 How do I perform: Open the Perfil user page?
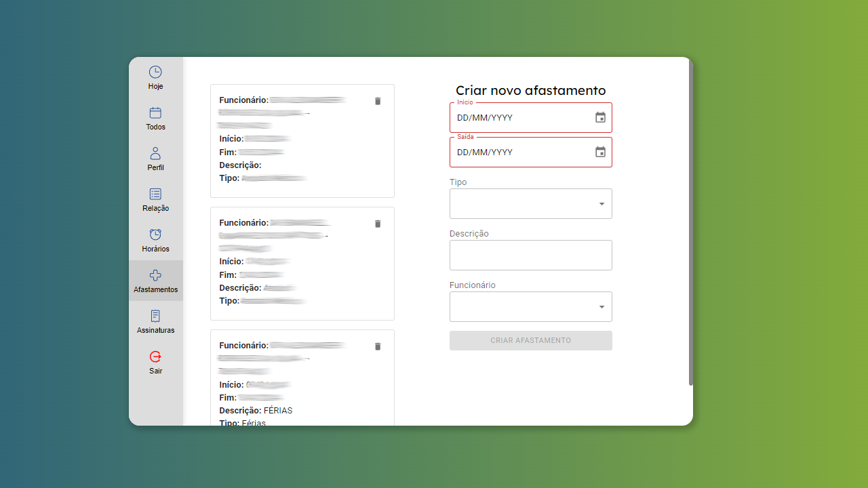[155, 154]
